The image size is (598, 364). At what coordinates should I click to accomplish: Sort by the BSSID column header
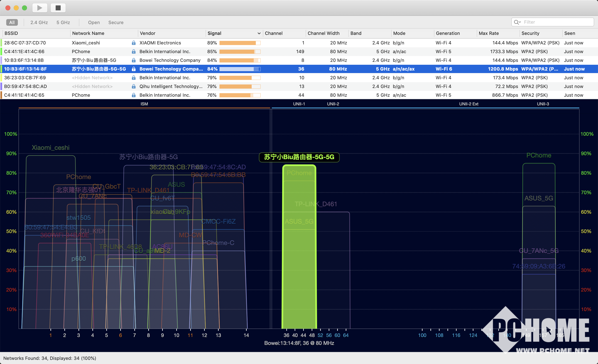(x=36, y=33)
